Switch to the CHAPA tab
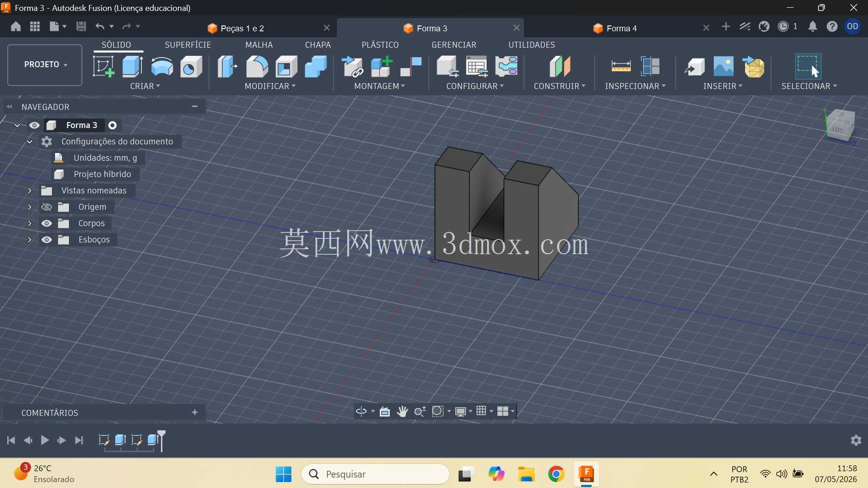This screenshot has height=488, width=868. [318, 45]
